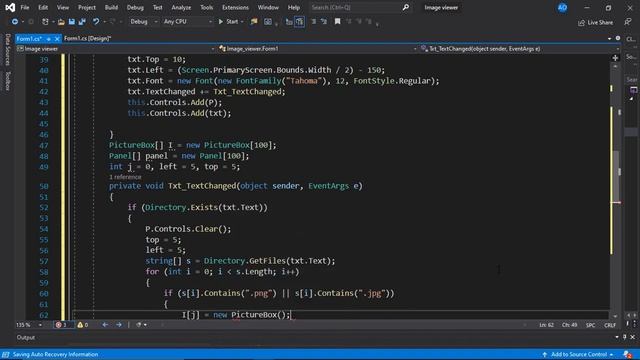Toggle a bookmark with the Bookmark icon
Viewport: 640px width, 360px height.
(338, 22)
